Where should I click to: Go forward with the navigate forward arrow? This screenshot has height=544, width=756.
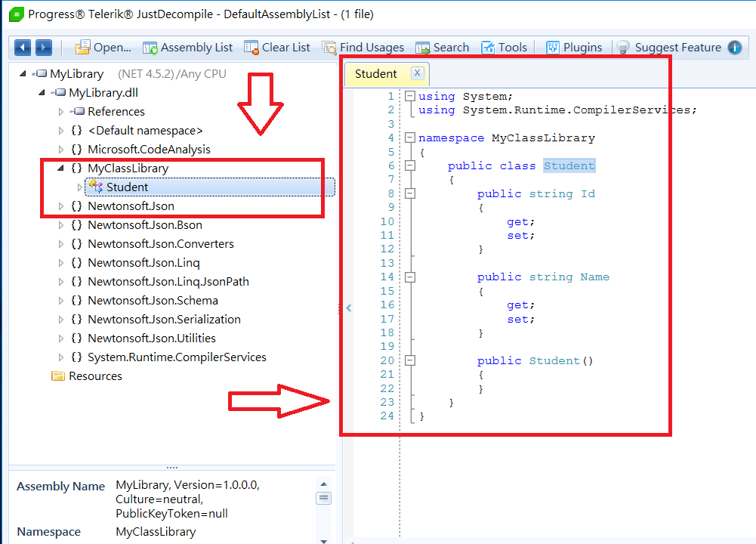(x=44, y=48)
